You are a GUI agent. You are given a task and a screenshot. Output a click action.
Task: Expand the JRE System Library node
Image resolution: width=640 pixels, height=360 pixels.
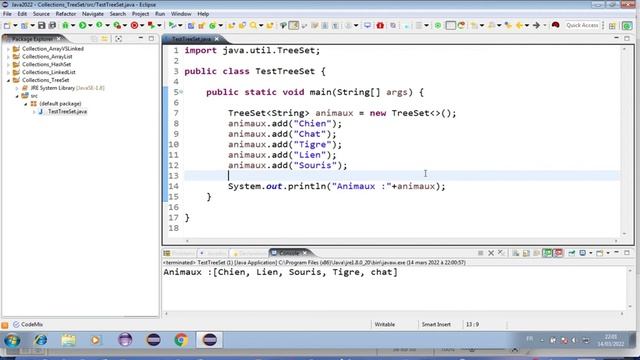17,88
